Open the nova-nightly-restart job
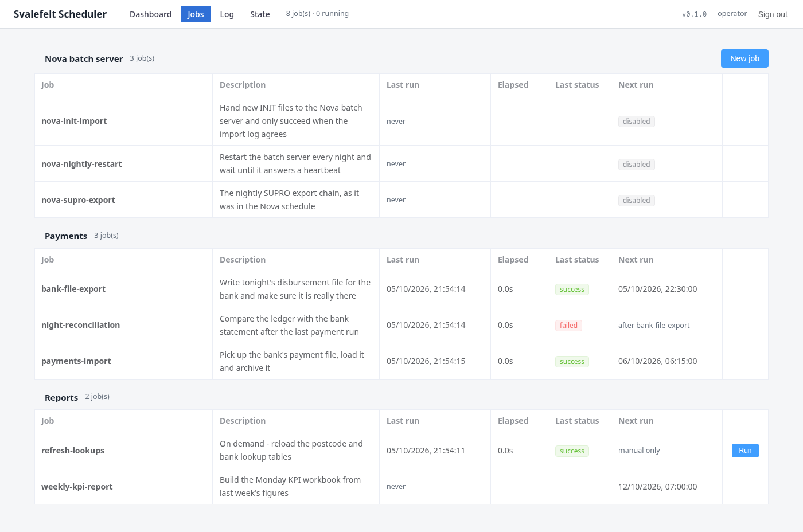 click(x=81, y=164)
